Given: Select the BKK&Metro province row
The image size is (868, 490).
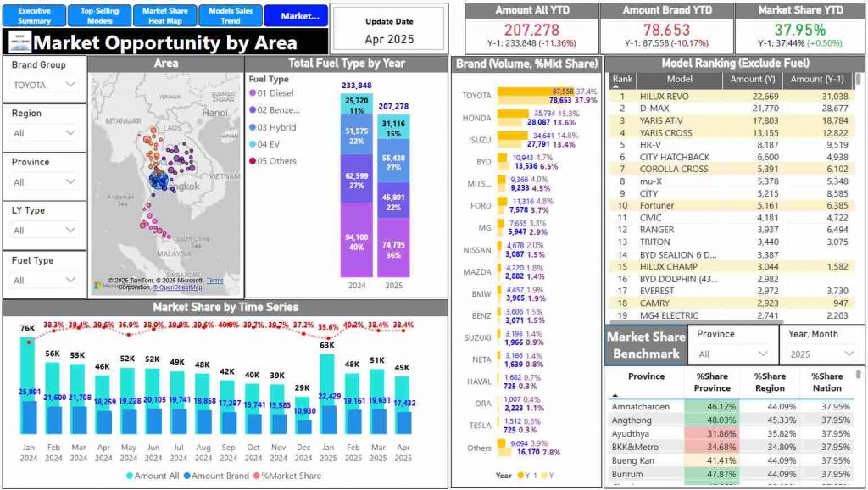Looking at the screenshot, I should point(731,447).
